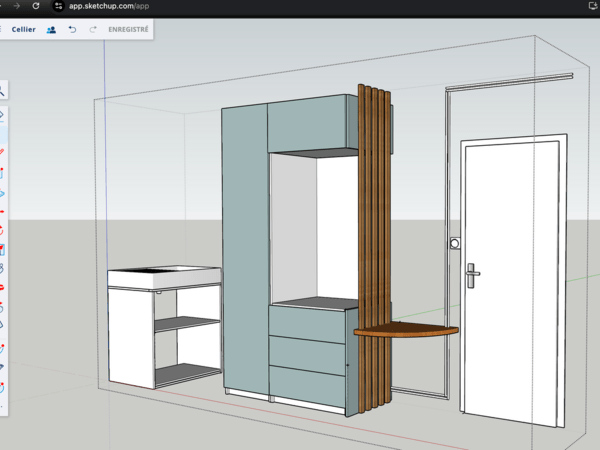Reload the page in the browser
Screen dimensions: 600x450
[x=36, y=6]
